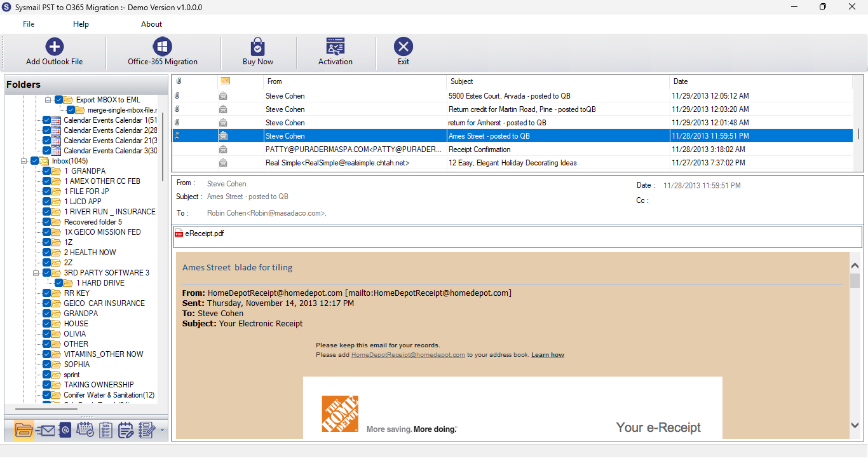
Task: Click the eReceipt.pdf attachment icon
Action: point(179,233)
